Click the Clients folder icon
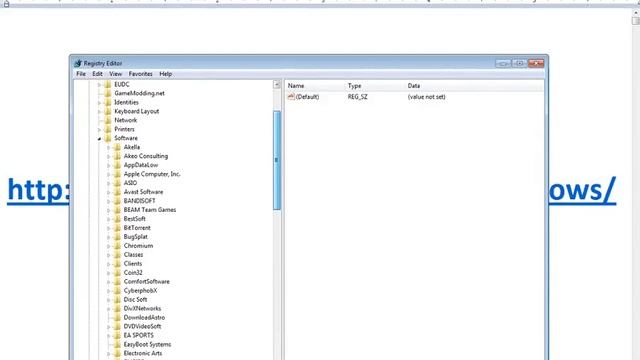640x360 pixels. (117, 264)
